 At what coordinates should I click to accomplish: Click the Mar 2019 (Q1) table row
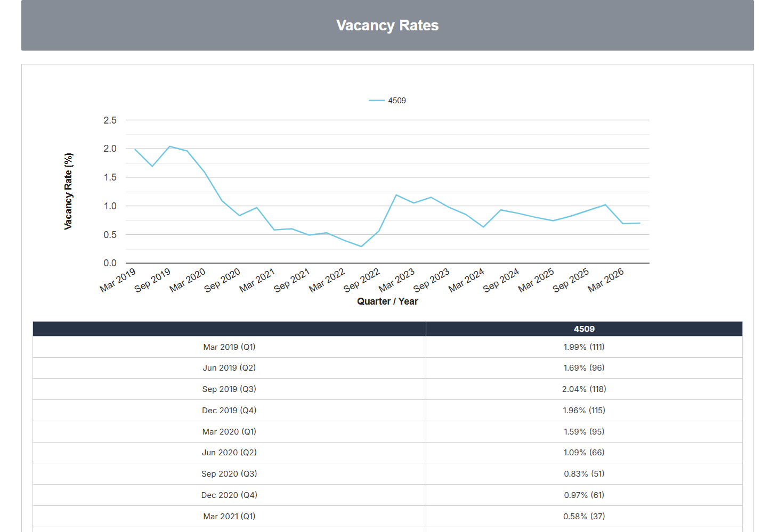(x=387, y=347)
